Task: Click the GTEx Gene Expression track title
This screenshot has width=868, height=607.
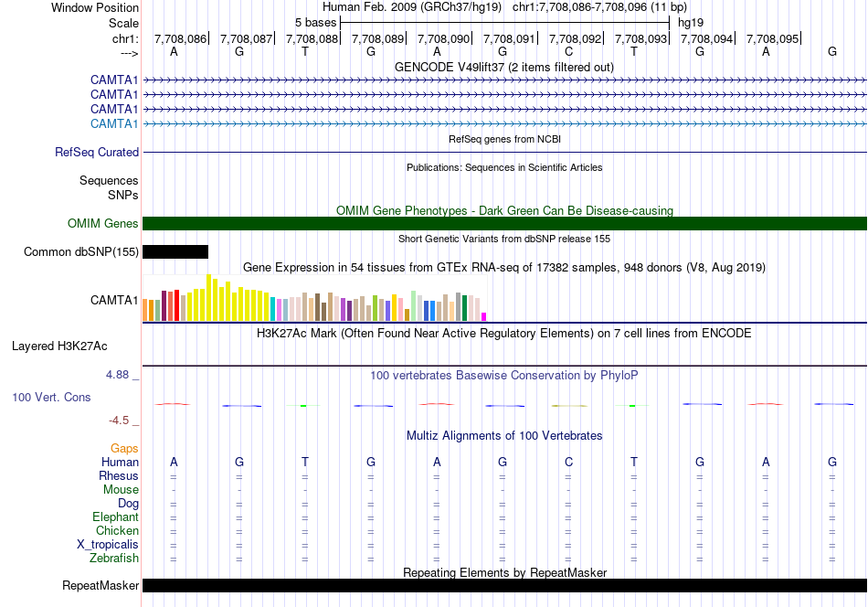Action: click(503, 268)
